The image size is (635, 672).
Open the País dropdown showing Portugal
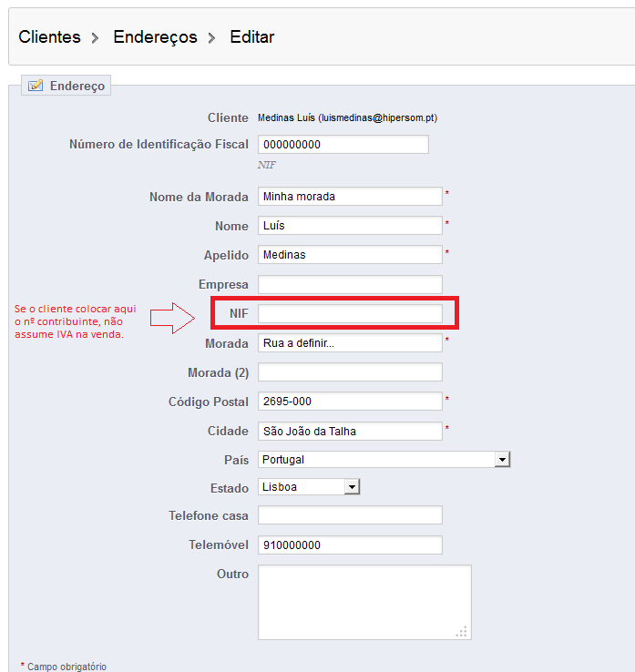pos(384,460)
